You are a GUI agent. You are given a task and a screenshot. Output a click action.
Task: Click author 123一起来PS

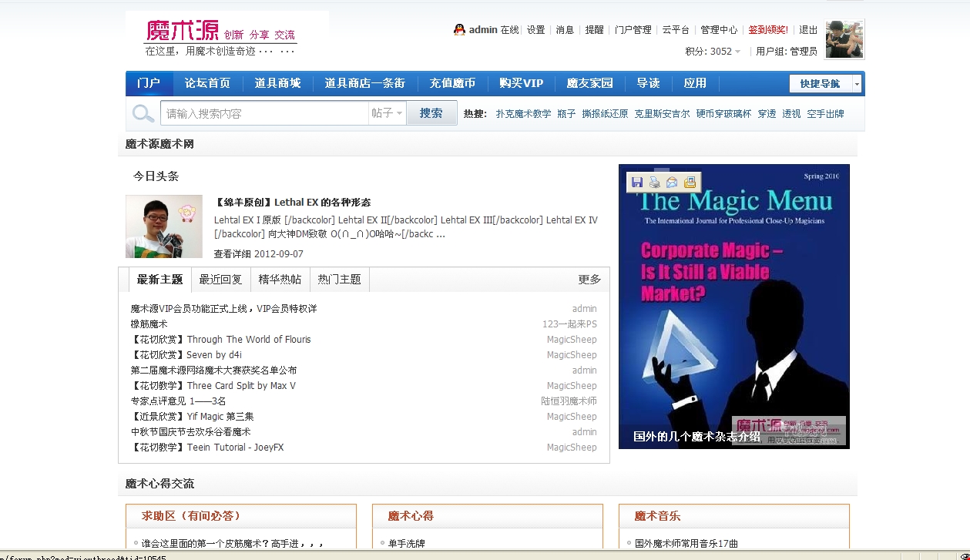pos(569,324)
